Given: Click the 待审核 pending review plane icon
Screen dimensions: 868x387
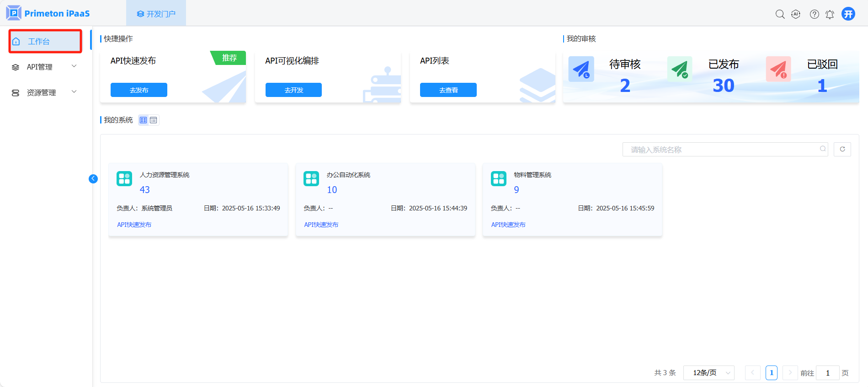Looking at the screenshot, I should point(581,69).
